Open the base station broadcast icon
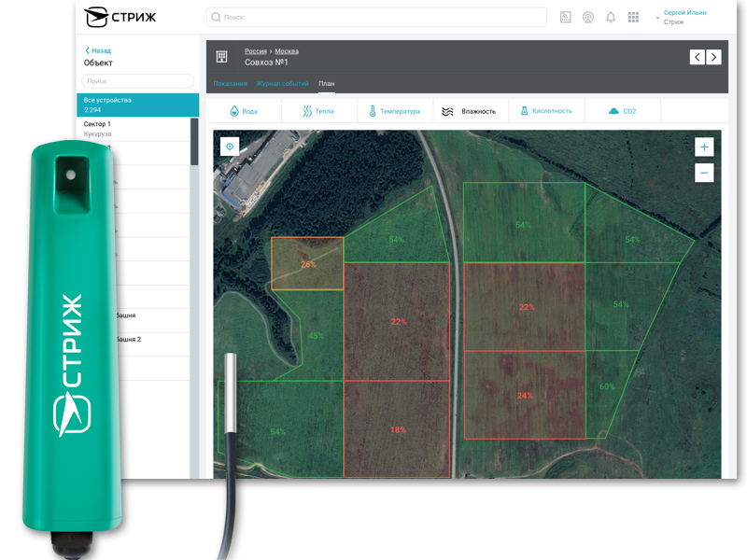The image size is (747, 560). point(588,18)
